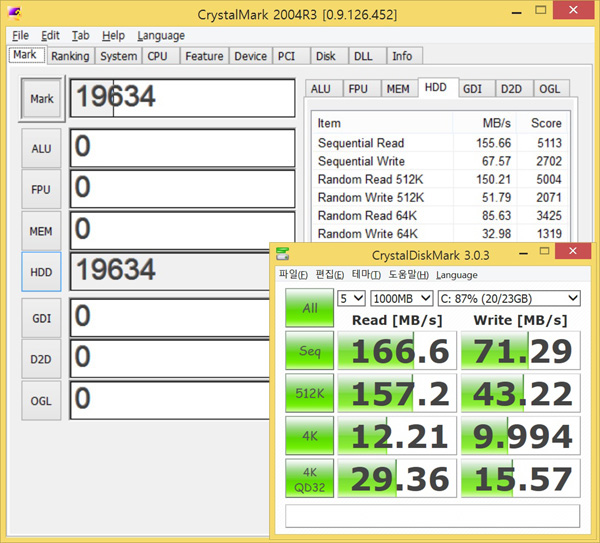Start the 4K disk test
This screenshot has height=543, width=600.
pyautogui.click(x=310, y=436)
